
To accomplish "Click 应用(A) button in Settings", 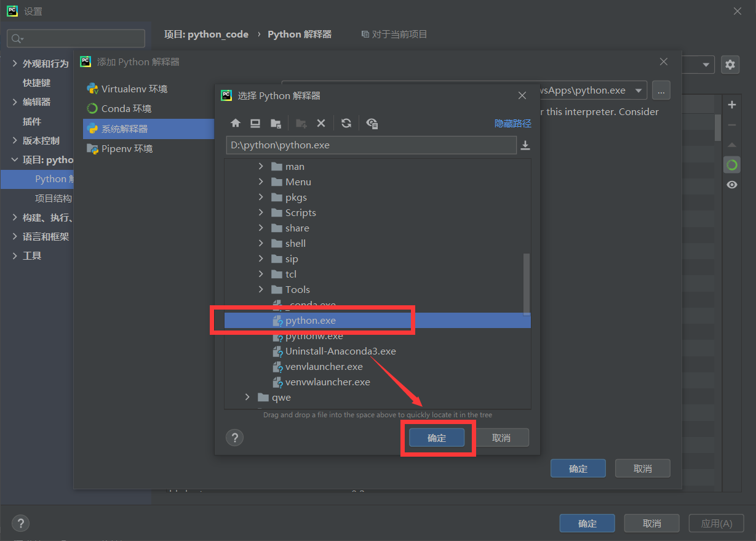I will point(717,523).
